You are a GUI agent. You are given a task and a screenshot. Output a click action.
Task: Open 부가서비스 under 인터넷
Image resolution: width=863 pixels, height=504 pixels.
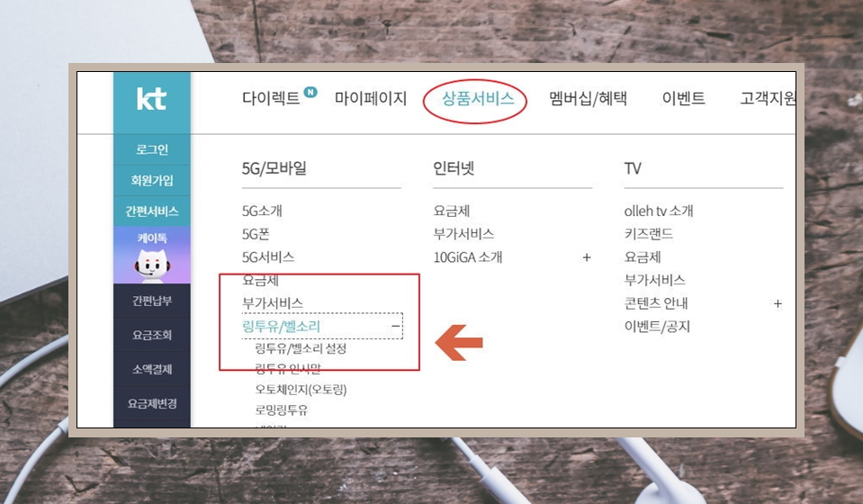(463, 234)
